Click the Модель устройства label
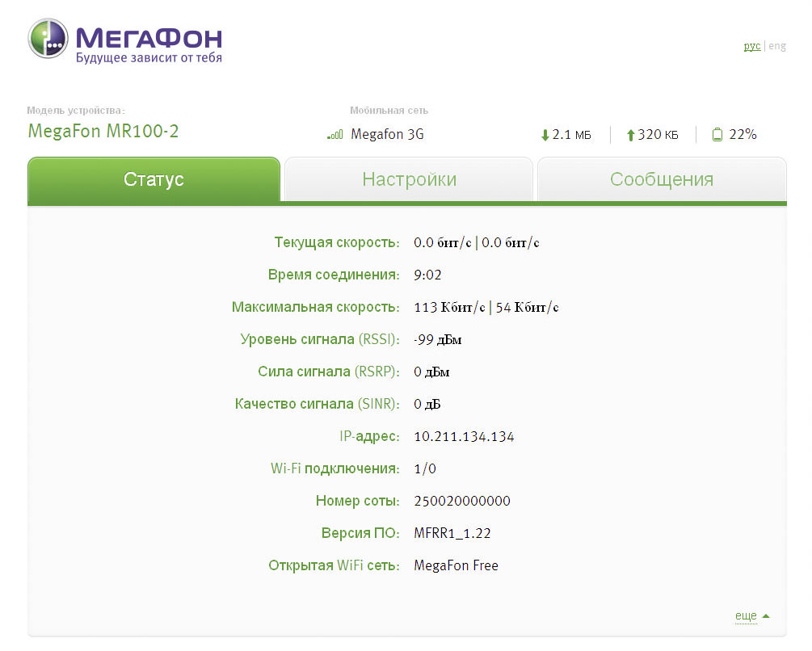812x651 pixels. pyautogui.click(x=76, y=110)
